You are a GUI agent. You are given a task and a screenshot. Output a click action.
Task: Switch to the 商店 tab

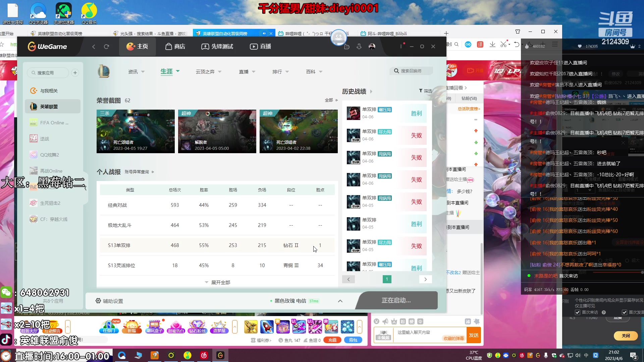click(175, 47)
